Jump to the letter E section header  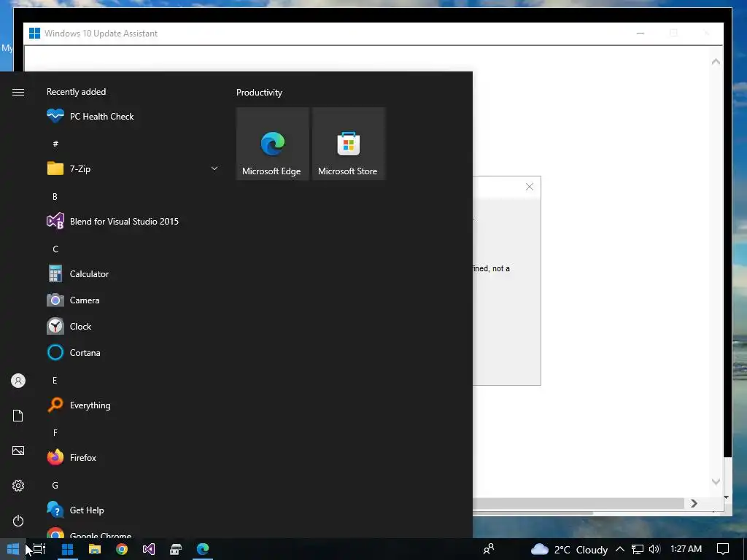coord(55,381)
